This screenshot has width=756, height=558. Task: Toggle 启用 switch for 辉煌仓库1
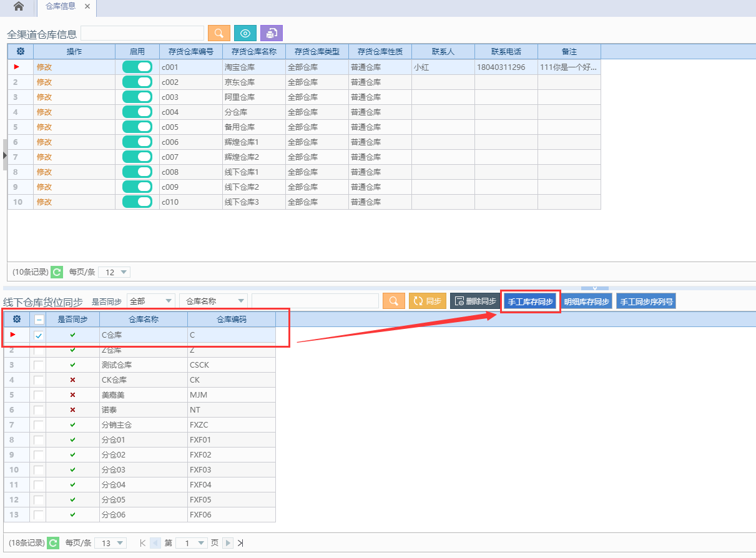(x=137, y=142)
